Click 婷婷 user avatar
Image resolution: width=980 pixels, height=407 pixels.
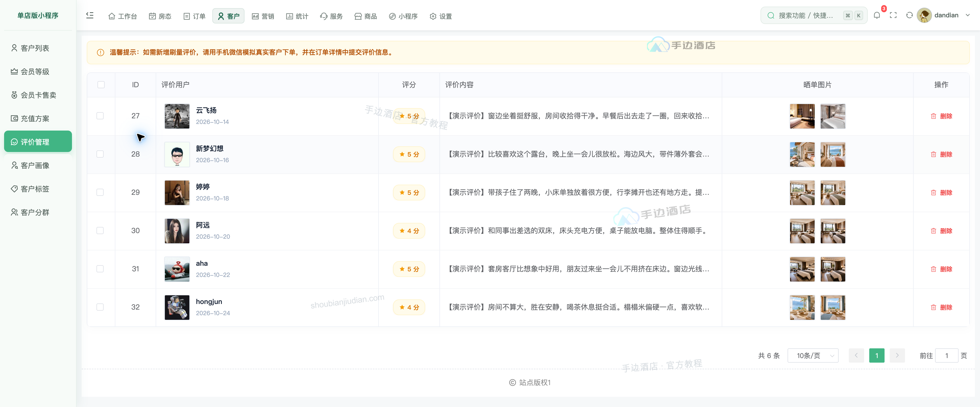(x=177, y=193)
